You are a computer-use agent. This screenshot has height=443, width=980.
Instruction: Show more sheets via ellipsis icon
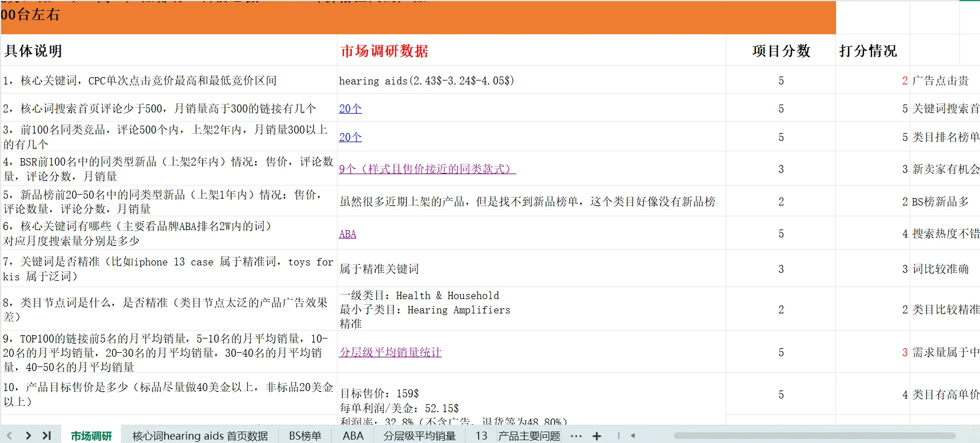(576, 436)
